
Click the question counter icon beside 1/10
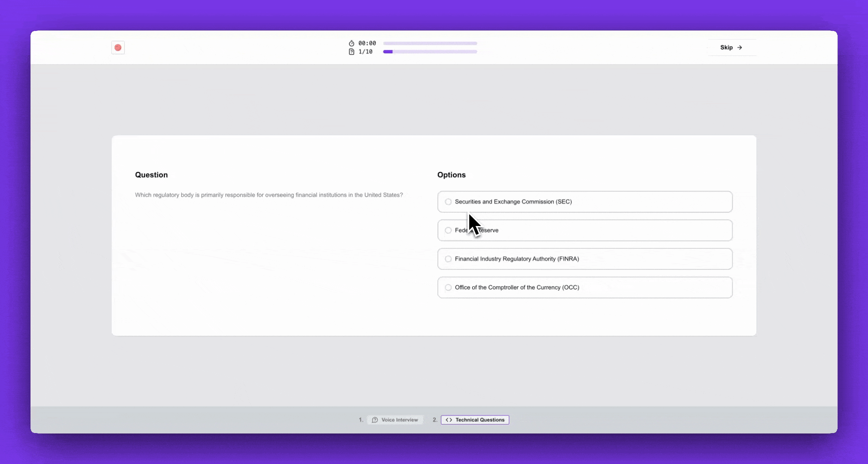[351, 52]
